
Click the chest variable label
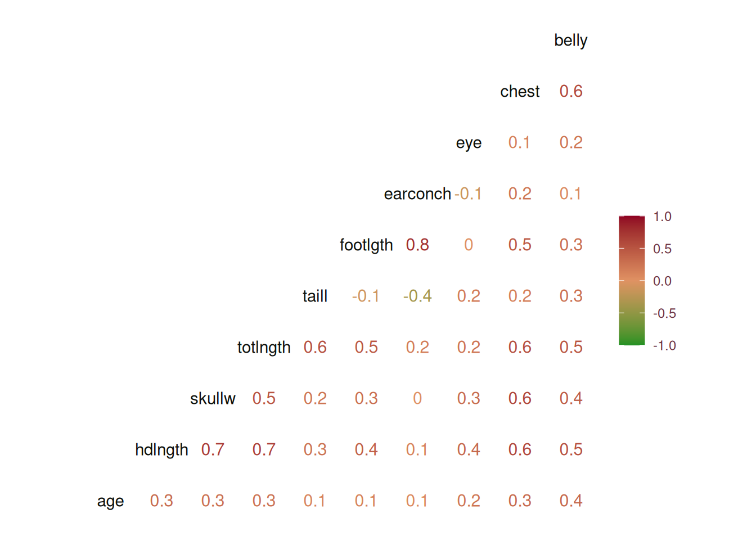pos(520,91)
